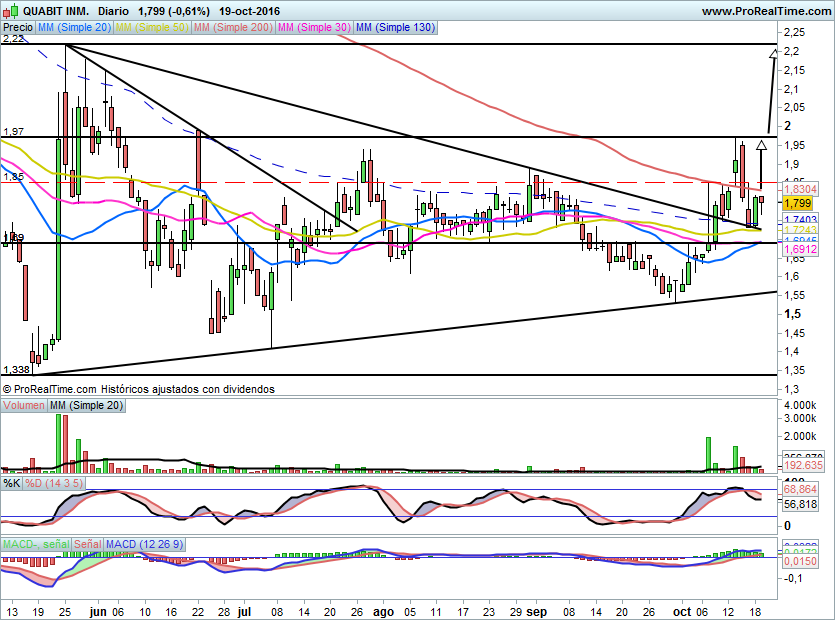Select the MM (Simple 50) indicator label
Screen dimensions: 835x620
point(153,28)
